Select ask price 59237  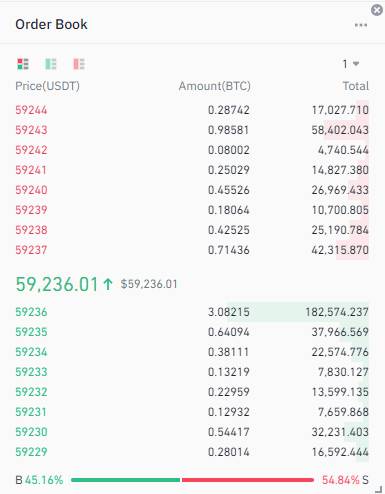coord(31,250)
